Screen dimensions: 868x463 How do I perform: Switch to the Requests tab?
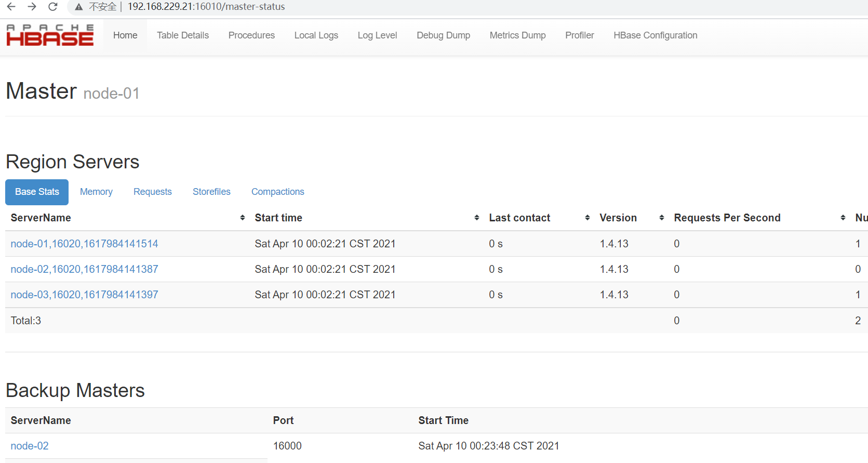[x=152, y=192]
